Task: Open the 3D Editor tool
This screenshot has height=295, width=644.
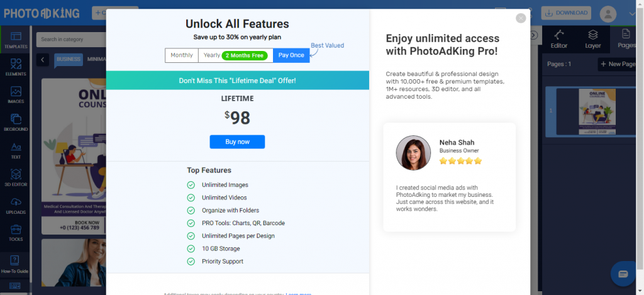Action: (16, 178)
